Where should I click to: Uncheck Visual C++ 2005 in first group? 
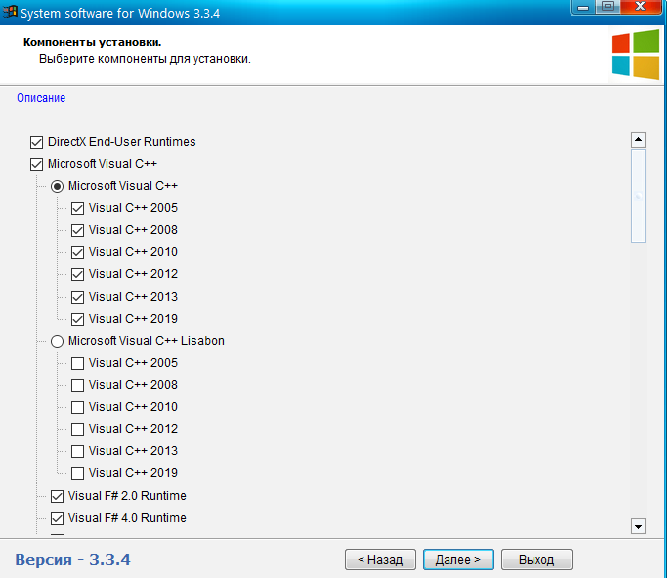click(x=77, y=208)
